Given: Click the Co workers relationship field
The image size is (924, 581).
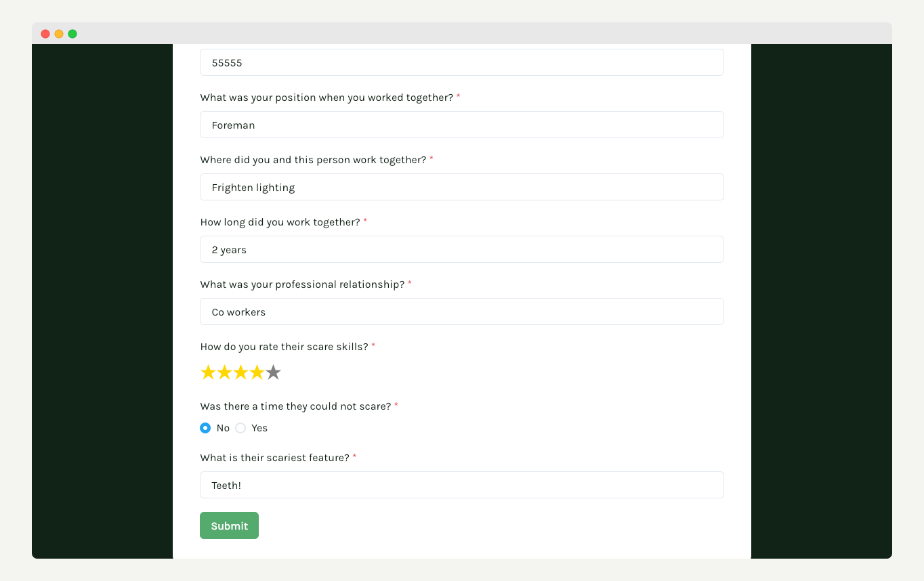Looking at the screenshot, I should (x=462, y=311).
